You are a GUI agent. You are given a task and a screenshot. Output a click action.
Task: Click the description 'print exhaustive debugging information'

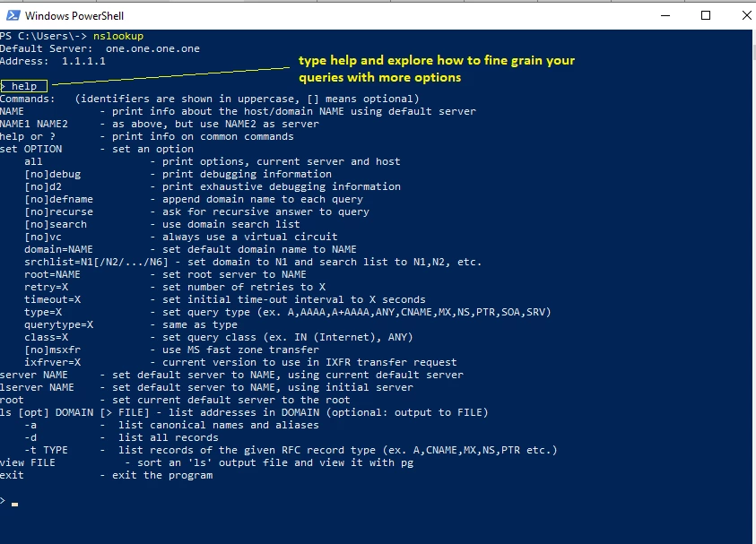click(x=282, y=186)
